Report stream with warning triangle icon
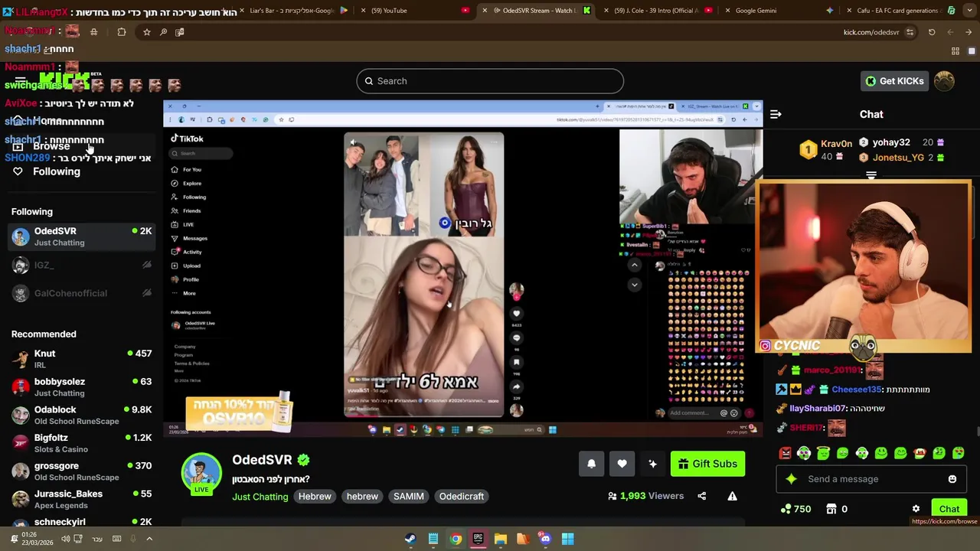This screenshot has width=980, height=551. [732, 496]
